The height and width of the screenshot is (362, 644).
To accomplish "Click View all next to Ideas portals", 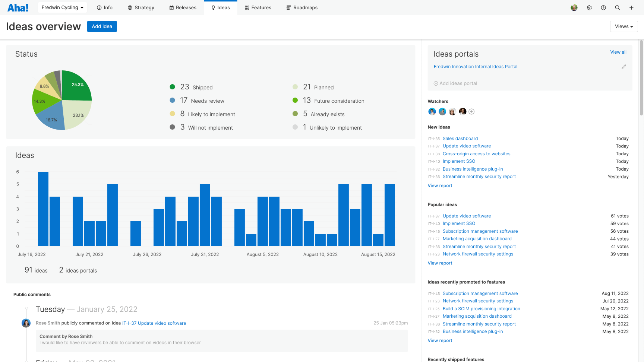I will coord(618,52).
